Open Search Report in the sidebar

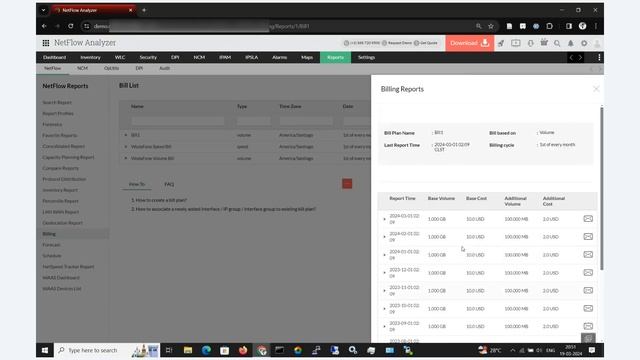(x=57, y=102)
